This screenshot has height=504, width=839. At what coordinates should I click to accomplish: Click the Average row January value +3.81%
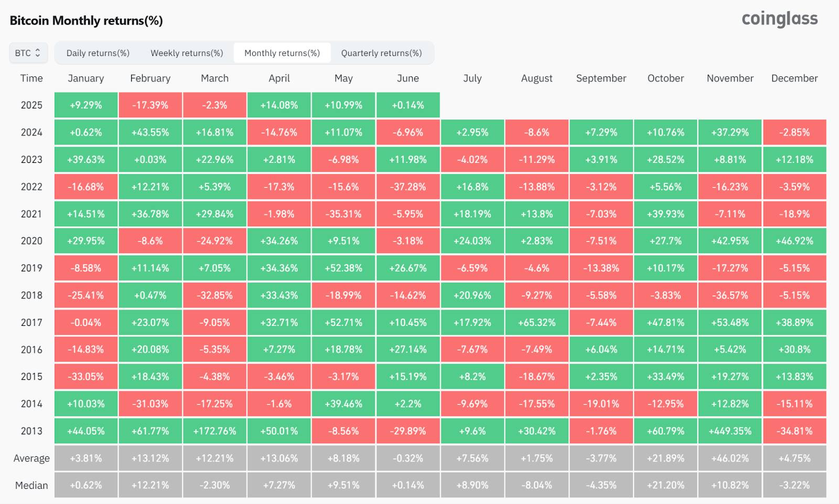point(85,457)
